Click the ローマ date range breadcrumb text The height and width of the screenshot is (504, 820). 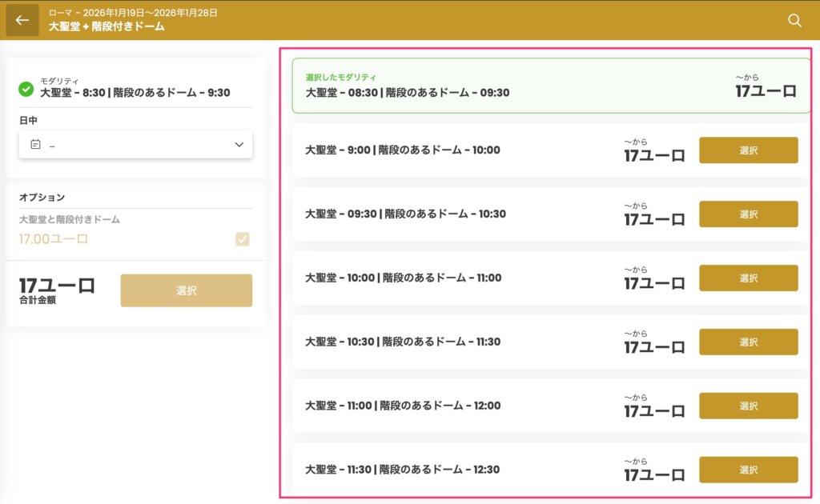click(x=133, y=13)
